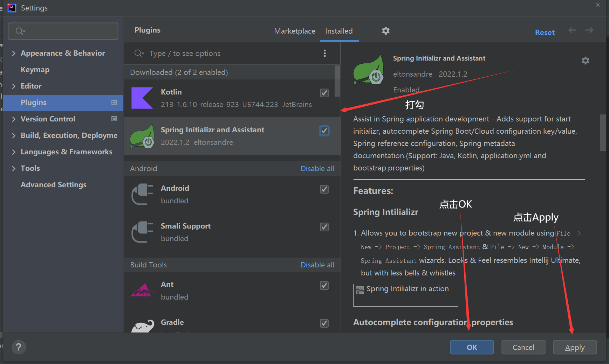
Task: Uncheck the Gradle plugin checkbox
Action: point(324,323)
